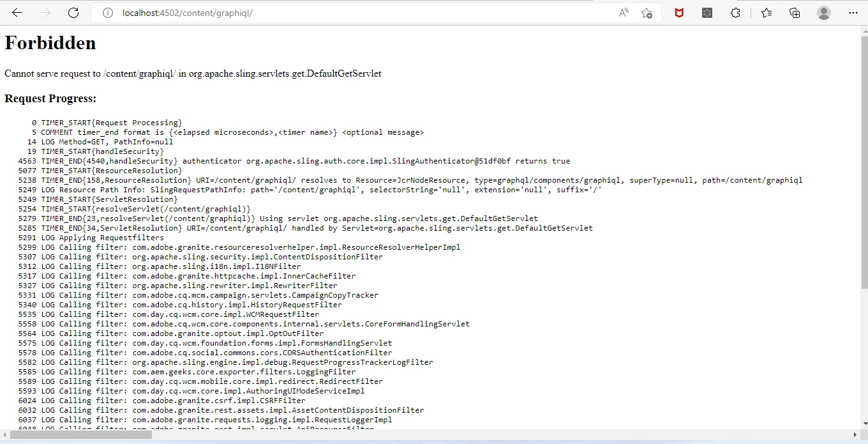Click the CoreFormHandlingServlet log line
Screen dimensions: 868x444
[244, 324]
